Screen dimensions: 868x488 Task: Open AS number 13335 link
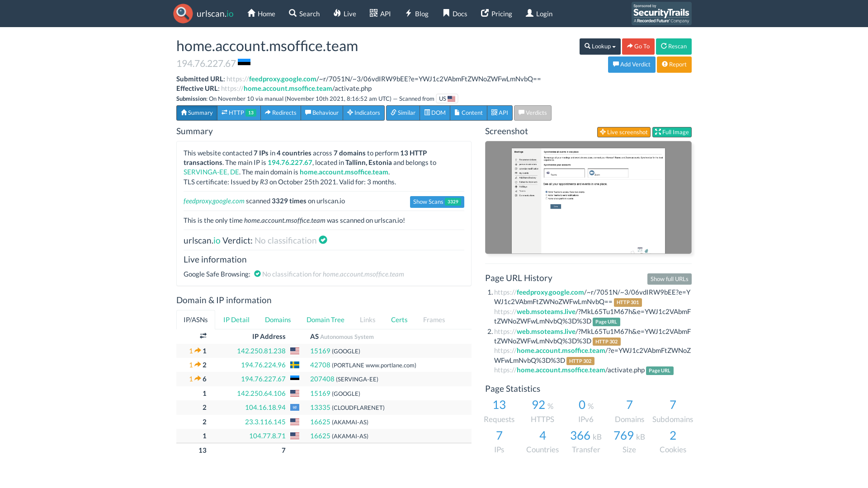point(320,408)
